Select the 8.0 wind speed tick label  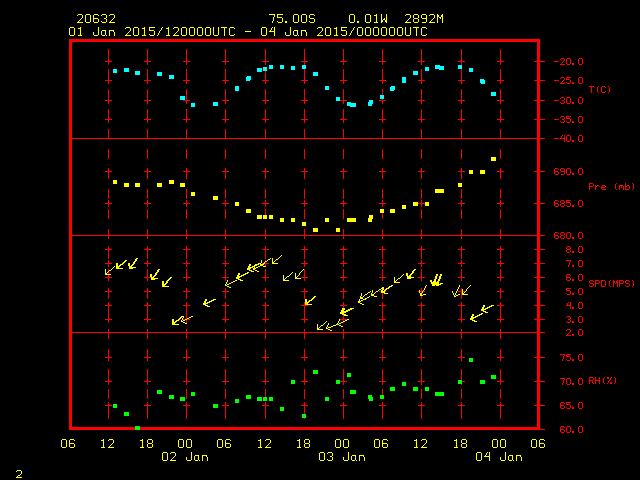[x=574, y=250]
